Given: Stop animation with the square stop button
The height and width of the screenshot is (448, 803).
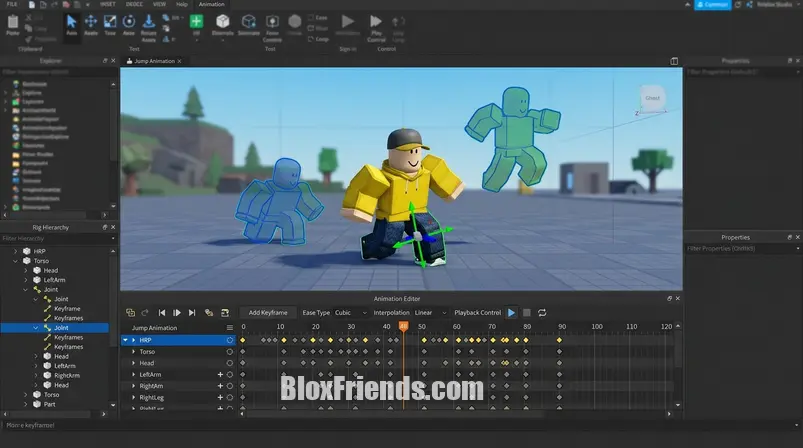Looking at the screenshot, I should (x=527, y=313).
